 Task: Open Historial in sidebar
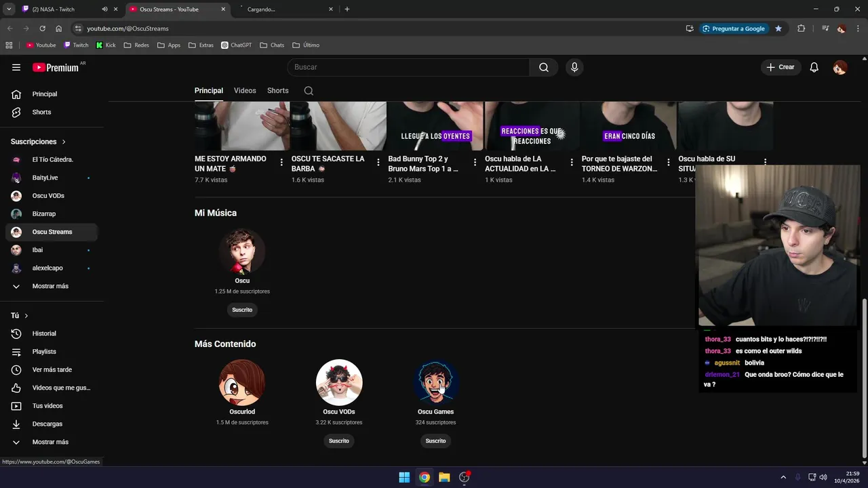52,333
